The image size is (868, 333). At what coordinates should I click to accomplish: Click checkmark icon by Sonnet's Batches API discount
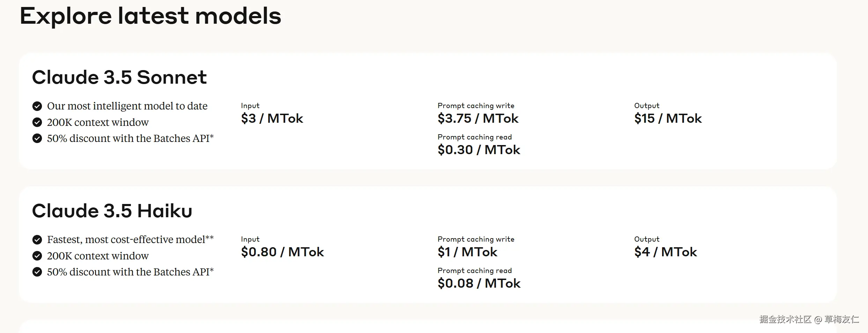tap(37, 138)
